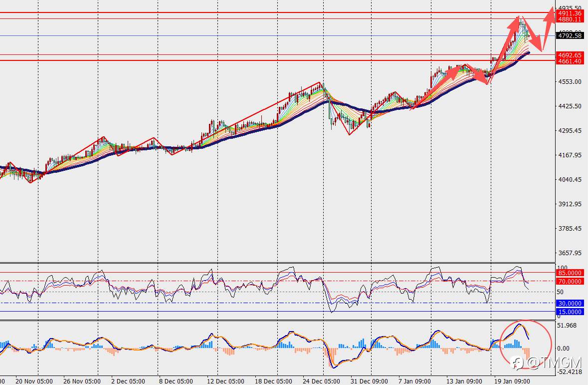Screen dimensions: 588x385
Task: Select the 15.0000 oversold level label
Action: (x=570, y=312)
